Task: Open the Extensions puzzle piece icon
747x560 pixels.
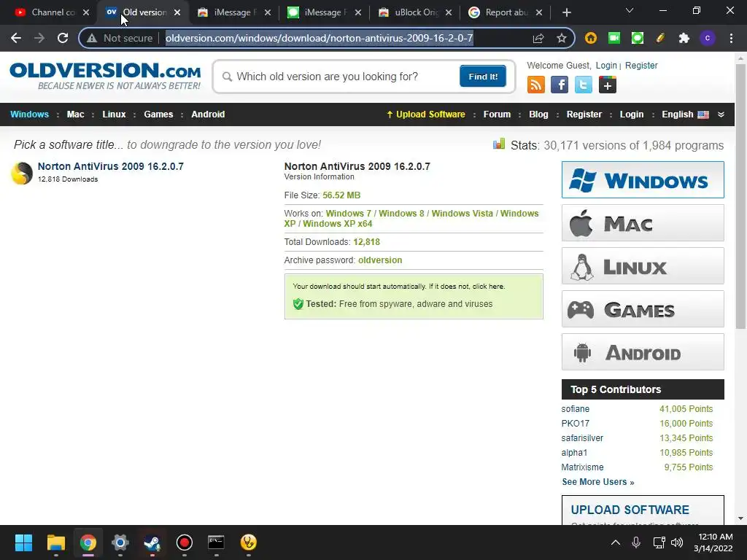Action: (684, 38)
